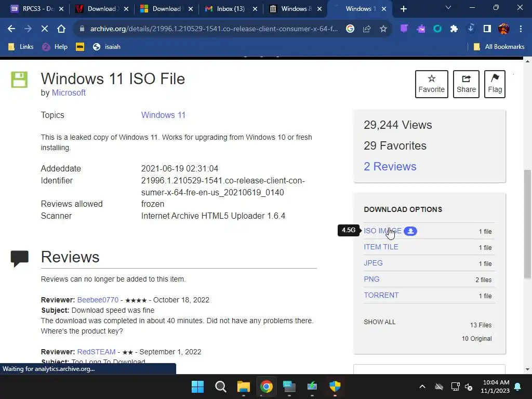Toggle the browser side panel
Viewport: 532px width, 399px height.
487,29
